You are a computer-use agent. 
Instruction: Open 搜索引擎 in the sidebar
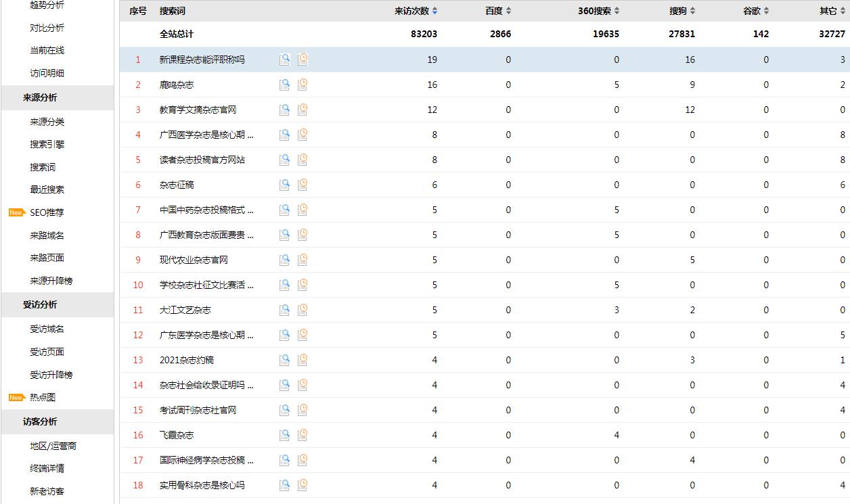coord(47,144)
